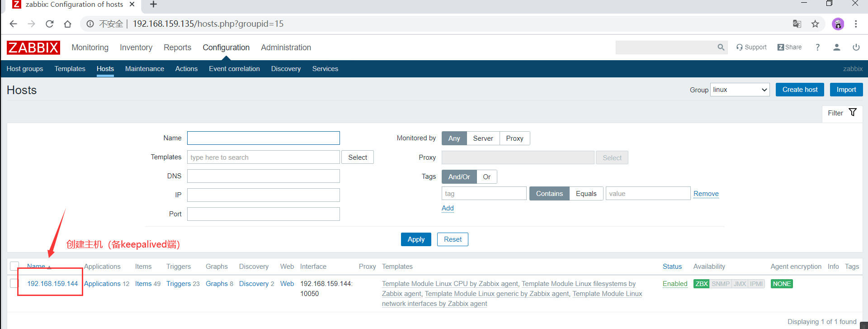
Task: Open browser home page icon
Action: coord(68,24)
